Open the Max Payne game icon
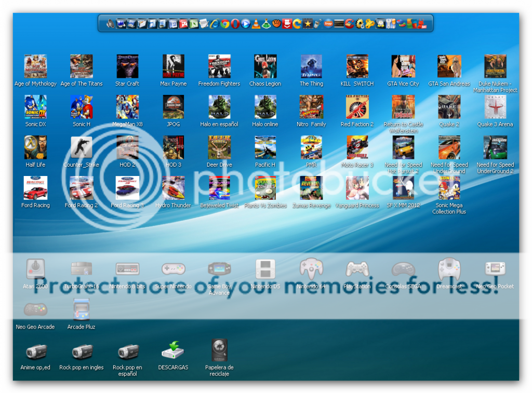Image resolution: width=532 pixels, height=393 pixels. pyautogui.click(x=174, y=66)
